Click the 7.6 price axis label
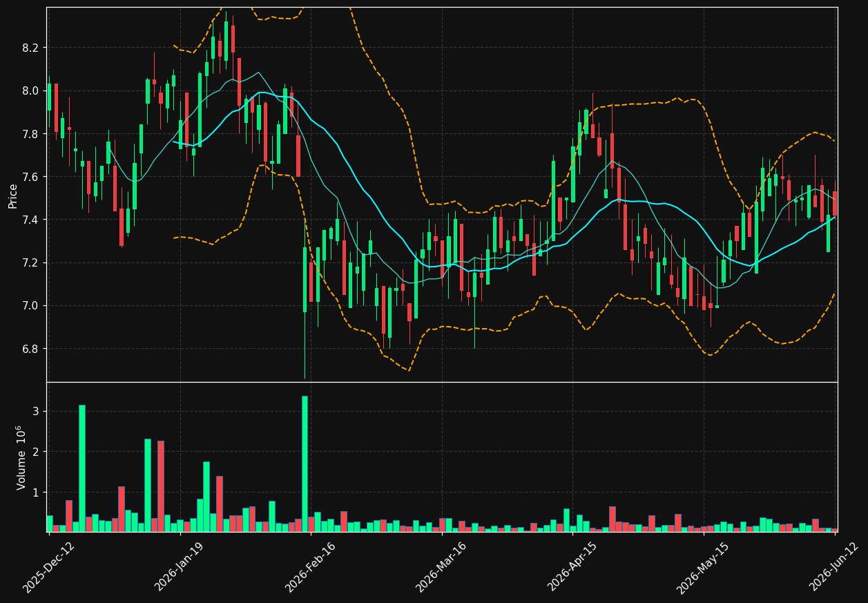 30,177
